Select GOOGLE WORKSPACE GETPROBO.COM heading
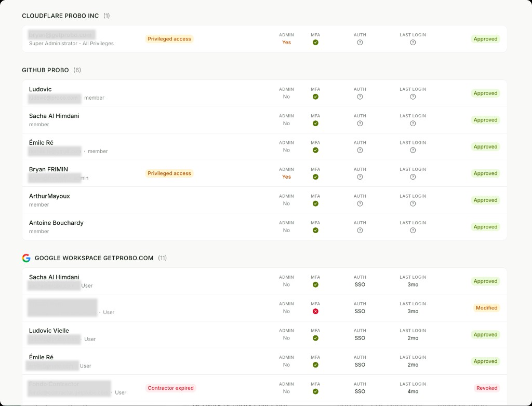This screenshot has height=406, width=532. (94, 258)
